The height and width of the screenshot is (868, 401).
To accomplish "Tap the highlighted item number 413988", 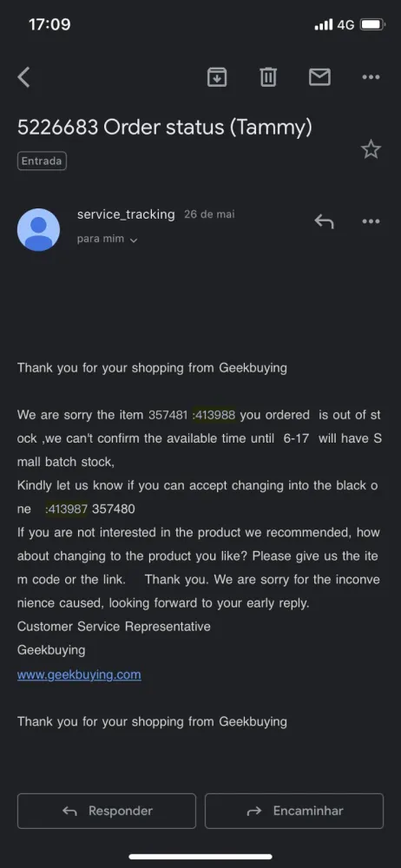I will (x=214, y=415).
